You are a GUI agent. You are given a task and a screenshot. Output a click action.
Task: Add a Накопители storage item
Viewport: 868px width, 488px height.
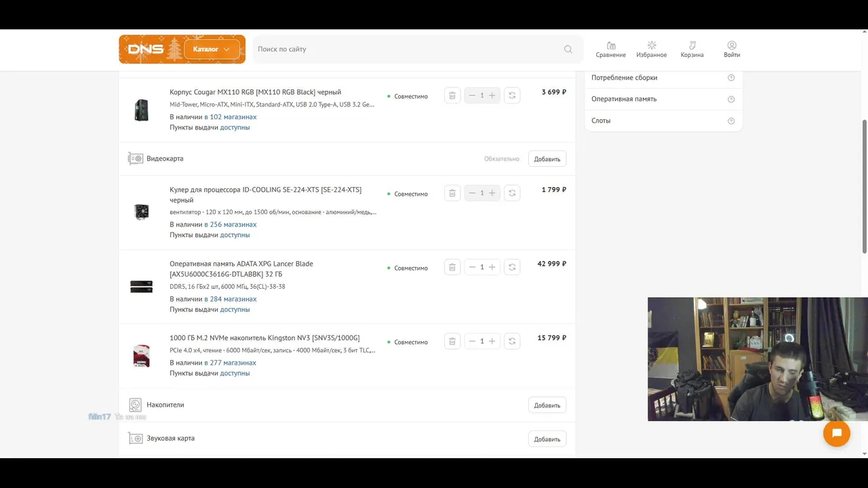click(x=547, y=405)
